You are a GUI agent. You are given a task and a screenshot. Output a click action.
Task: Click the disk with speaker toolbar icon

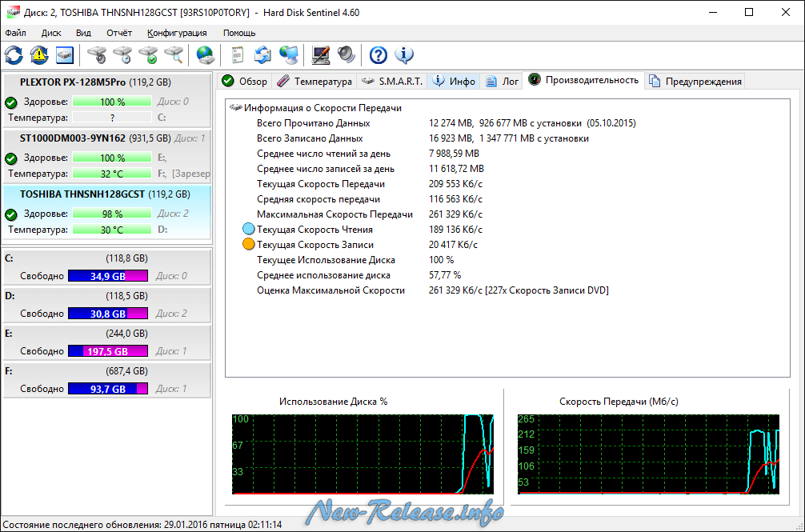pyautogui.click(x=97, y=55)
